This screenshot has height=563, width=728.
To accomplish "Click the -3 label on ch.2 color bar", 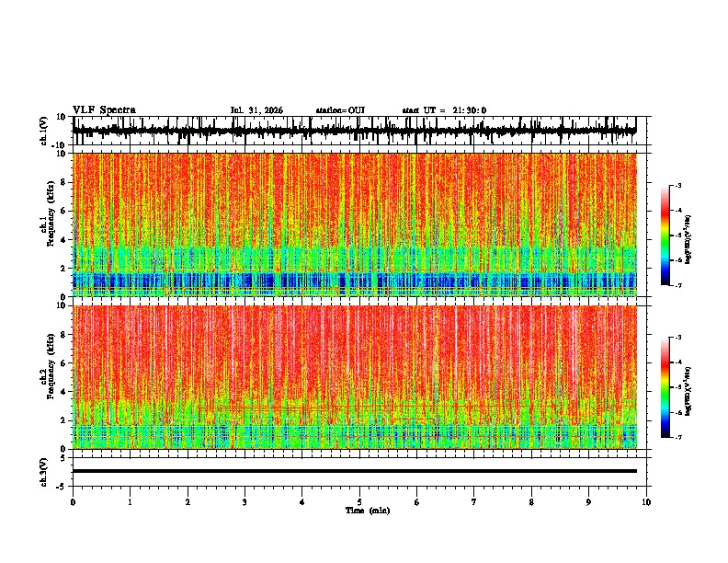I will pos(678,338).
